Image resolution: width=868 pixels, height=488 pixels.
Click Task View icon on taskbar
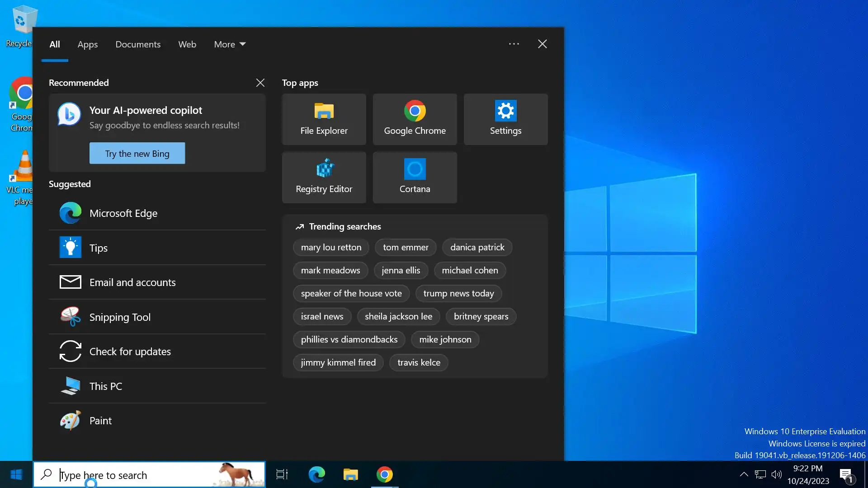click(282, 474)
